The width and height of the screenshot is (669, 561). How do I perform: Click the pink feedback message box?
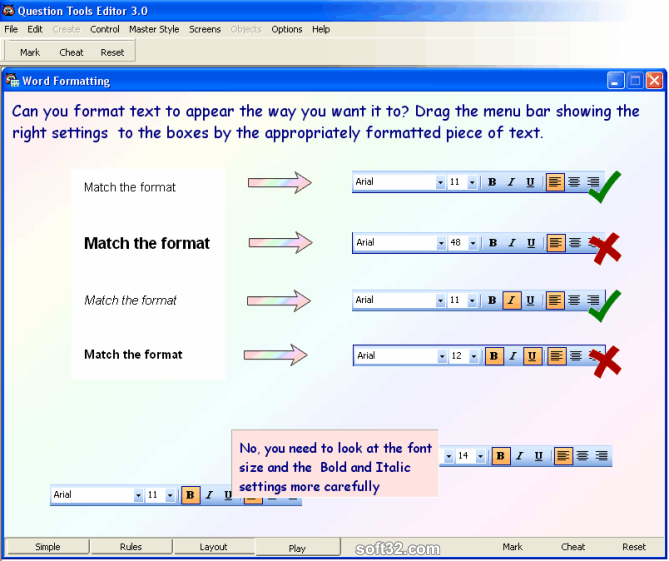[335, 463]
